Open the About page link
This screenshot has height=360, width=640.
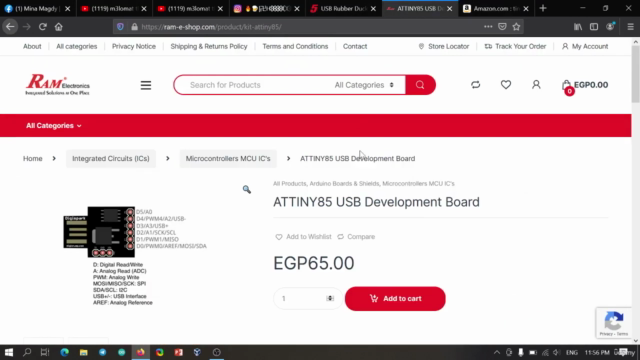(x=32, y=47)
